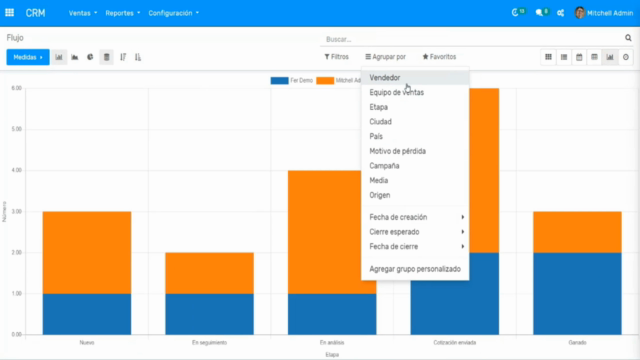
Task: Click the En análisis blue bar segment
Action: [x=332, y=314]
